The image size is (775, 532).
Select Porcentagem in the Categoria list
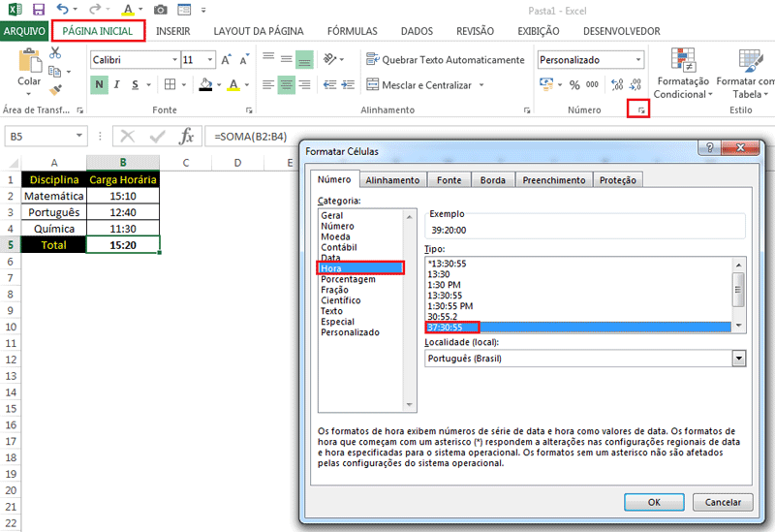pos(348,279)
